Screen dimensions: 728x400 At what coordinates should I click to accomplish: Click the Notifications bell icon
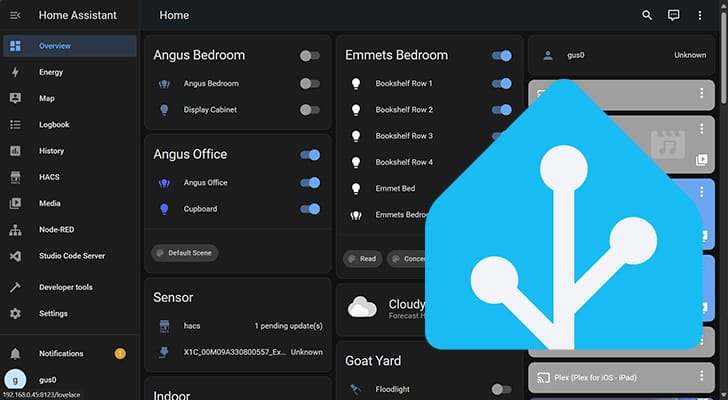(x=15, y=354)
